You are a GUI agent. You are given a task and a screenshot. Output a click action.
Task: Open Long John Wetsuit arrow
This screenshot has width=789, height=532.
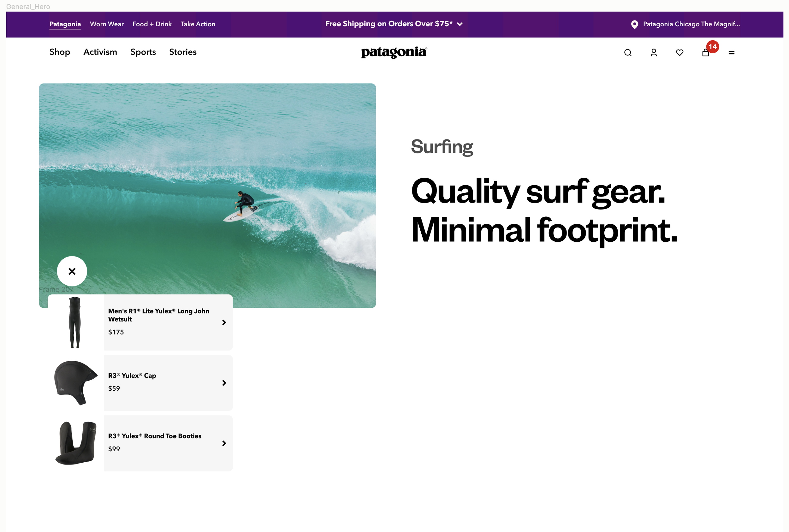224,322
